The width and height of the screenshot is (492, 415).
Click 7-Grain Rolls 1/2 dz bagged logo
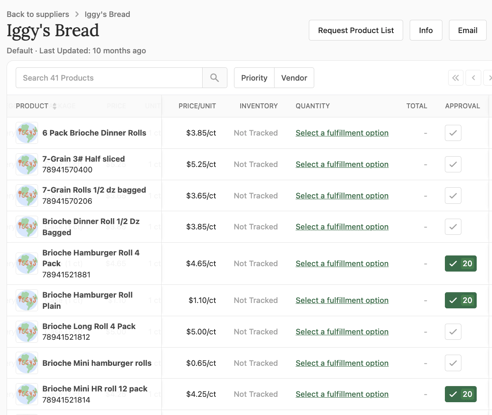tap(27, 195)
